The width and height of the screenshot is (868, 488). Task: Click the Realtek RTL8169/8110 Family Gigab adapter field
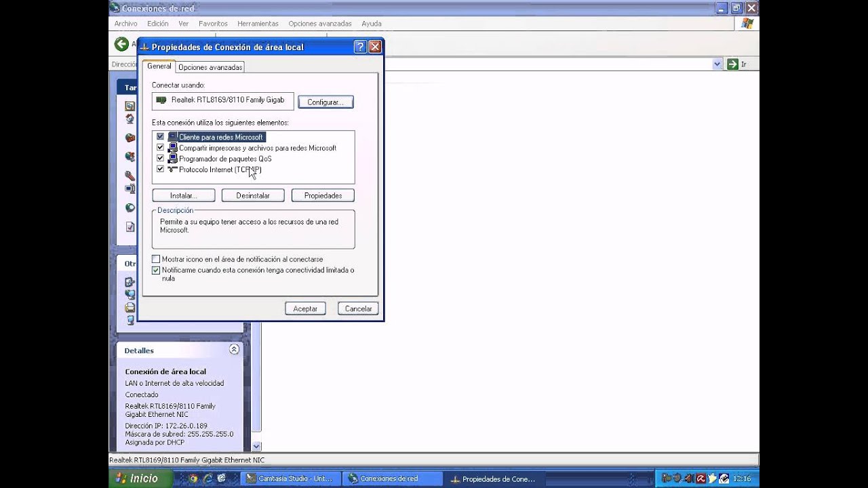(x=223, y=100)
